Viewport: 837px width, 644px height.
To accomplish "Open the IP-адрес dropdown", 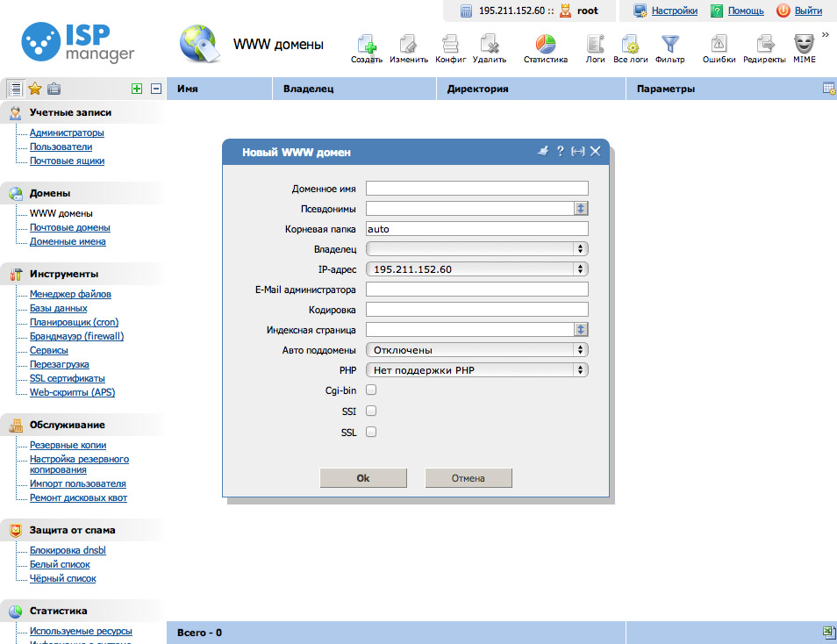I will tap(476, 269).
